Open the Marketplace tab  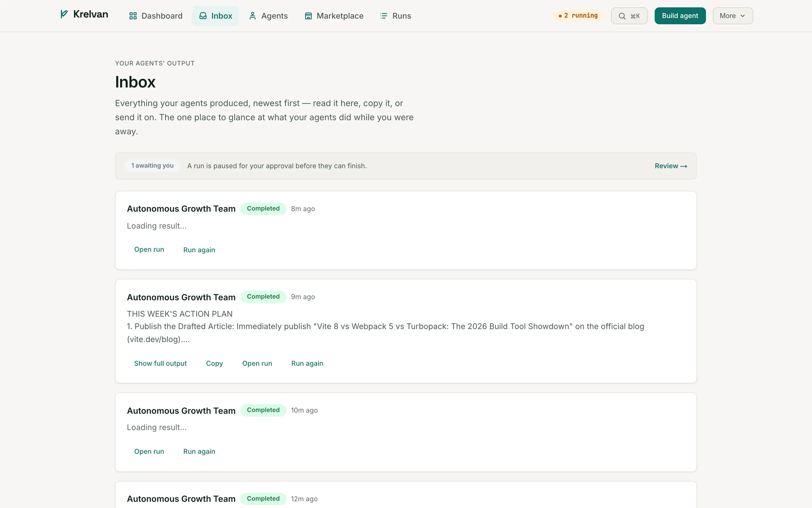pos(334,16)
